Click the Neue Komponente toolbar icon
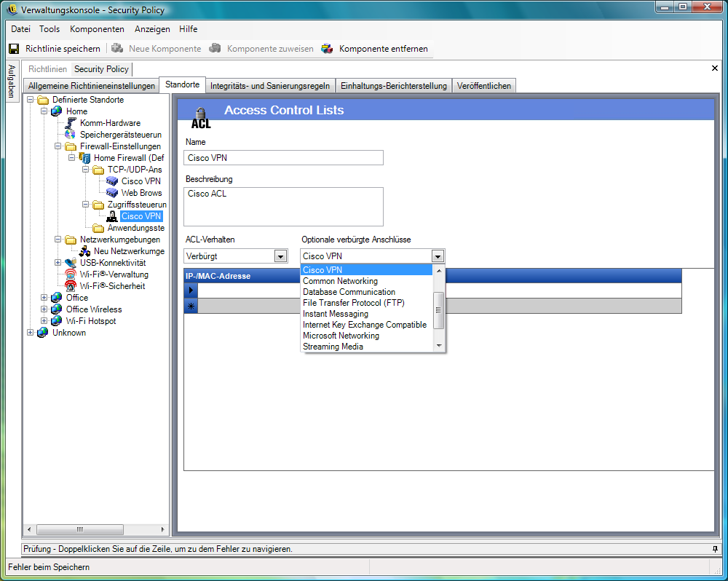This screenshot has height=581, width=728. (x=117, y=48)
